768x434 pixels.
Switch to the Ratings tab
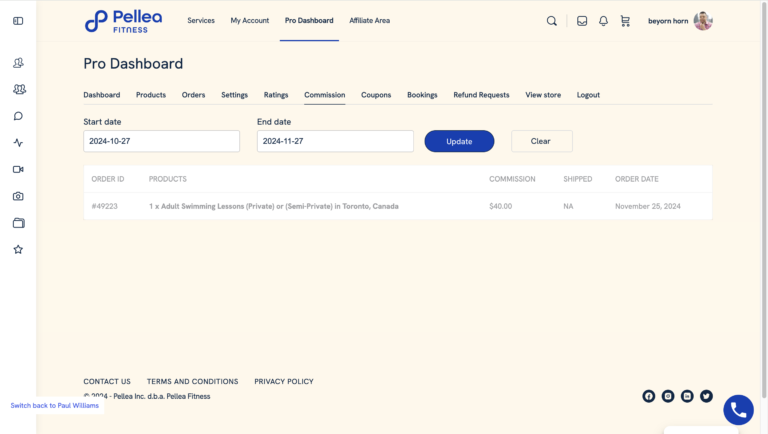coord(276,95)
